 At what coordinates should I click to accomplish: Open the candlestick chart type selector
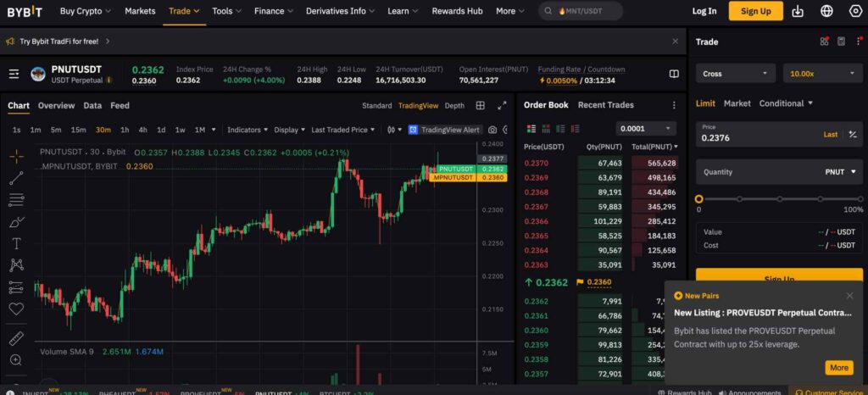(x=395, y=130)
